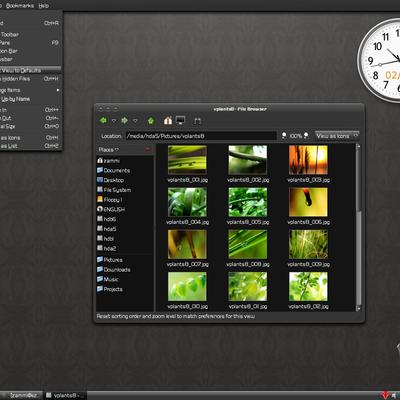Viewport: 400px width, 400px height.
Task: Go up one folder with the green up arrow
Action: click(x=151, y=121)
